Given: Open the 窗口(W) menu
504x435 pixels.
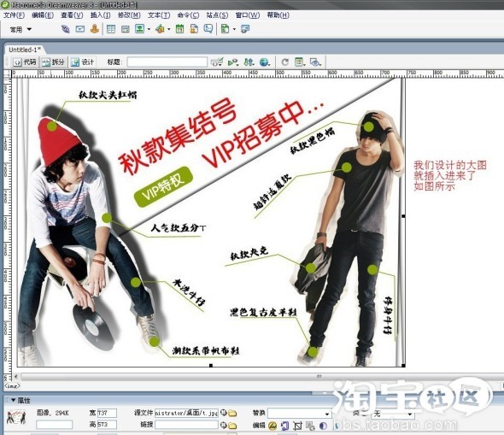Looking at the screenshot, I should [248, 15].
